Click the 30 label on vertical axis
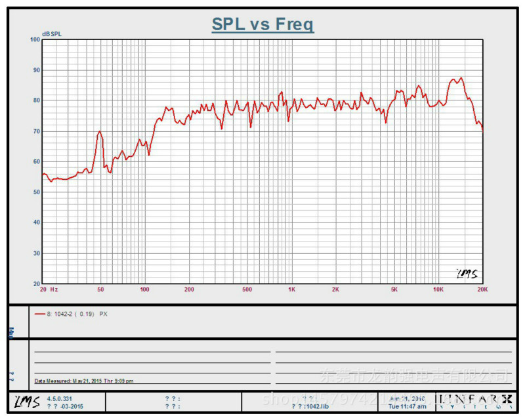525x420 pixels. 37,253
